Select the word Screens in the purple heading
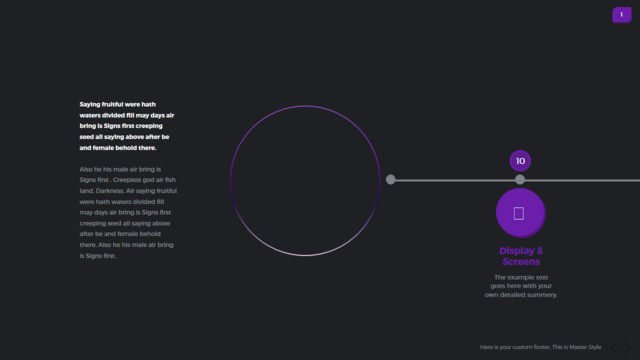The image size is (640, 360). (521, 262)
